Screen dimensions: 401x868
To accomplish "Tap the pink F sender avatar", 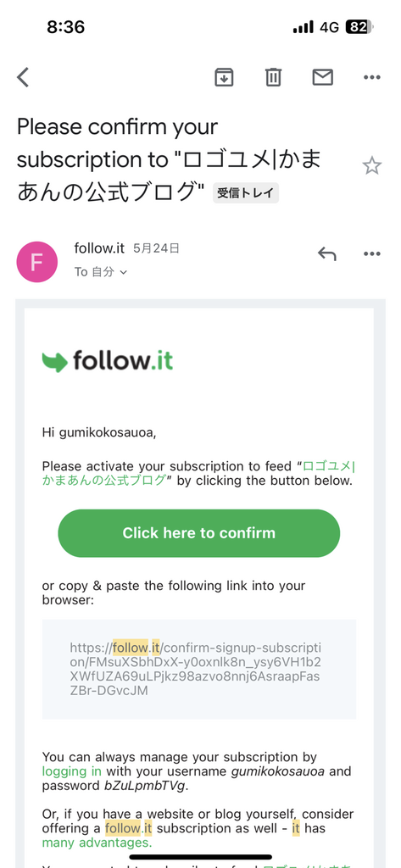I will (x=37, y=262).
